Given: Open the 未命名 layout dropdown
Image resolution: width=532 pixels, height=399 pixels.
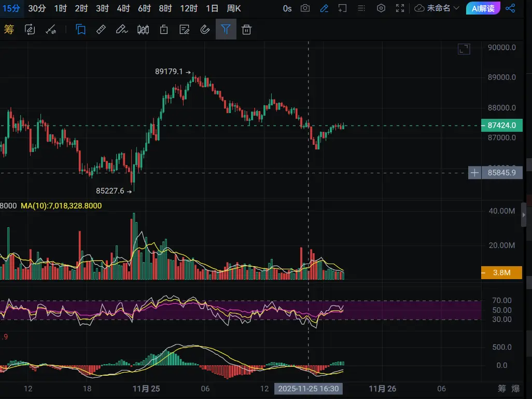Looking at the screenshot, I should pos(437,8).
